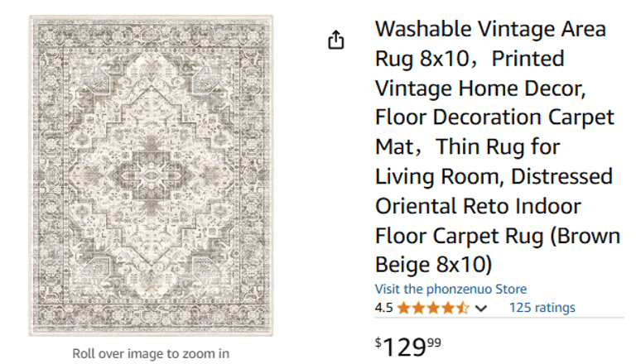Click the superscript dollar sign in the price

378,341
